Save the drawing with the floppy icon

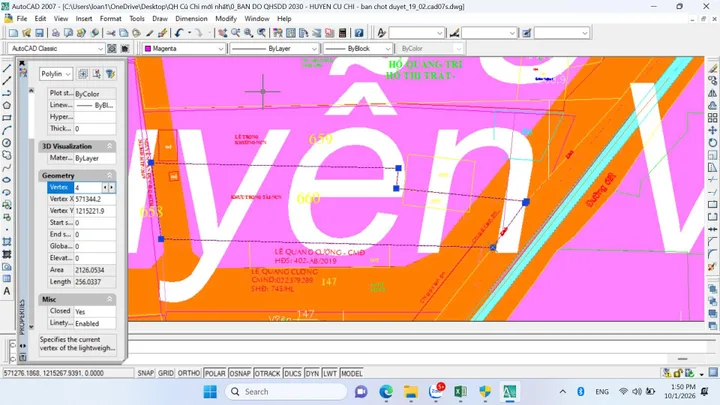pos(39,33)
